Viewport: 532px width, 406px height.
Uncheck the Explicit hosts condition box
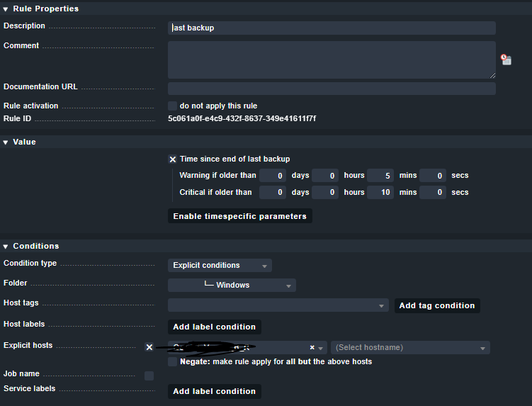(x=149, y=347)
